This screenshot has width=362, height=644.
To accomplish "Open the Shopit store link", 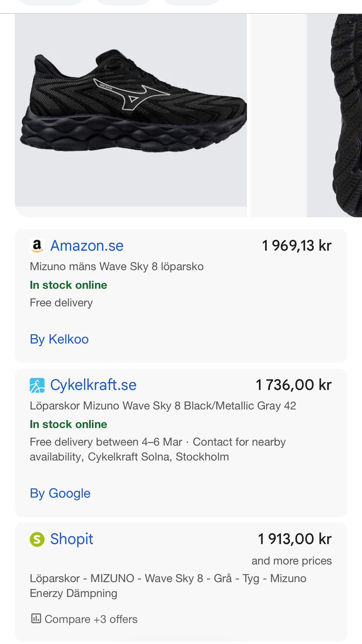I will tap(72, 539).
